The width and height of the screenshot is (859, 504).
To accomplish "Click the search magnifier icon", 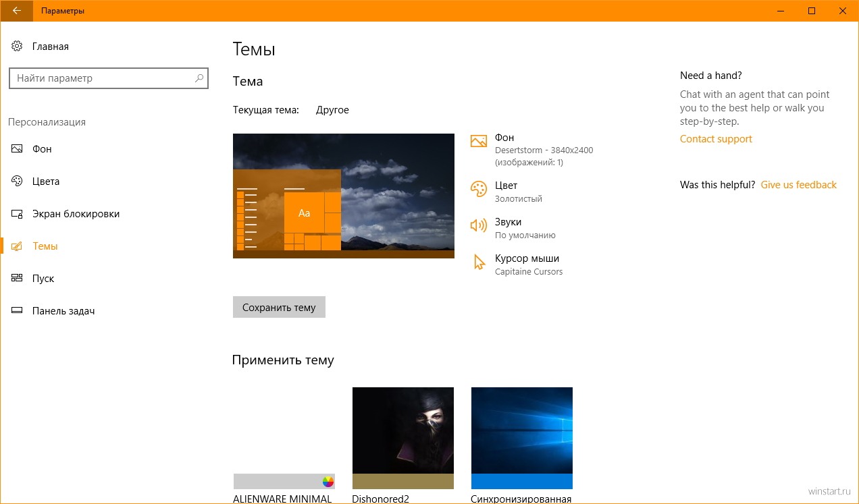I will tap(199, 78).
